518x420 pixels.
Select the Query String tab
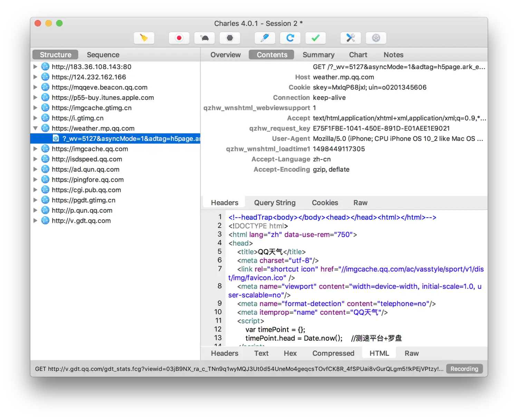pos(275,203)
